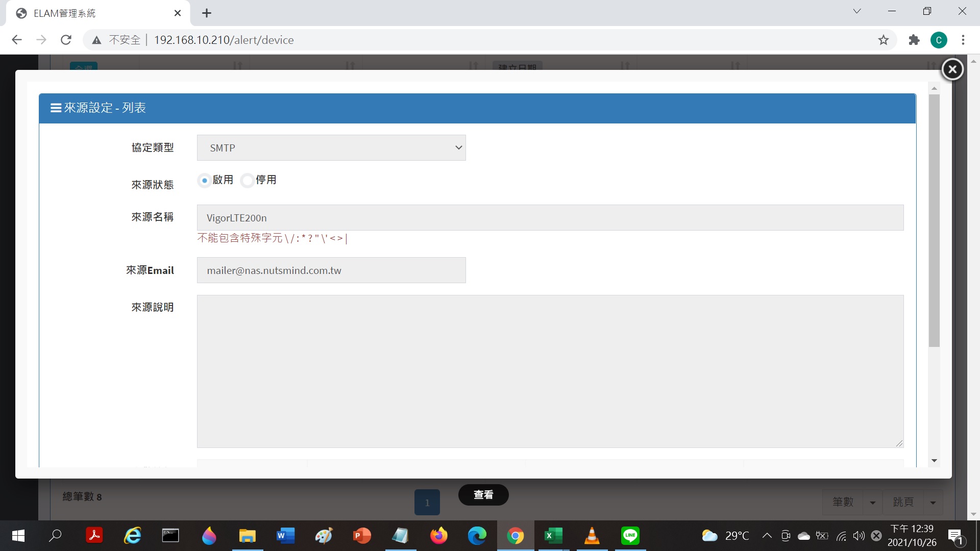This screenshot has height=551, width=980.
Task: Open the Chrome profile avatar C
Action: (939, 40)
